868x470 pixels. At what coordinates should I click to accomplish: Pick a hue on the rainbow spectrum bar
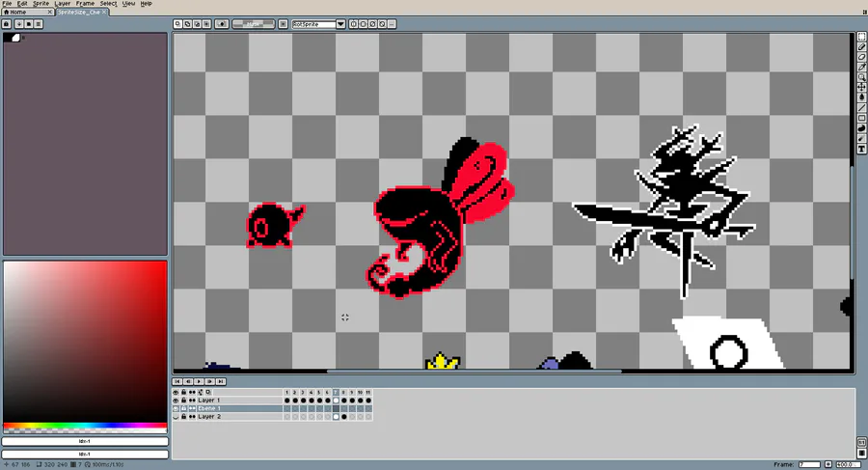point(85,427)
